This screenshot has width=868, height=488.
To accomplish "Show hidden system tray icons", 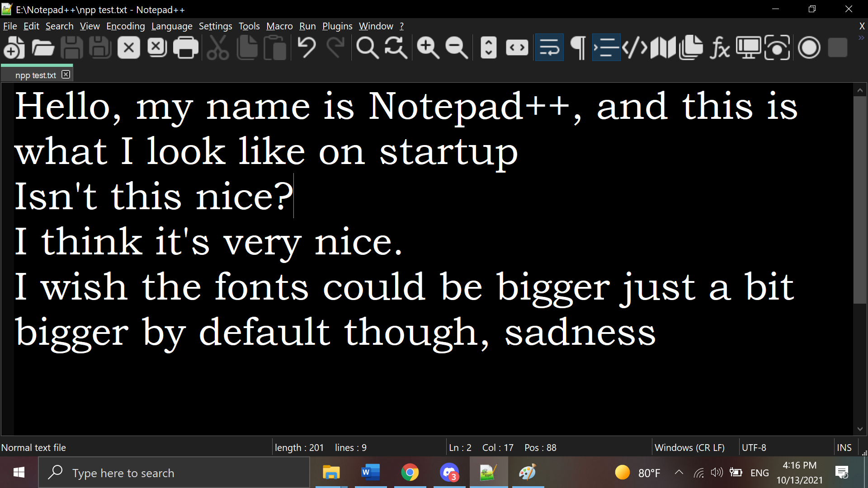I will tap(679, 473).
